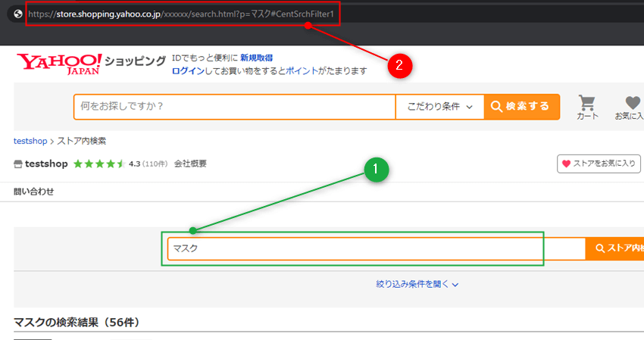Expand 絞り込み条件を開く filter options
The height and width of the screenshot is (340, 644).
click(x=417, y=284)
